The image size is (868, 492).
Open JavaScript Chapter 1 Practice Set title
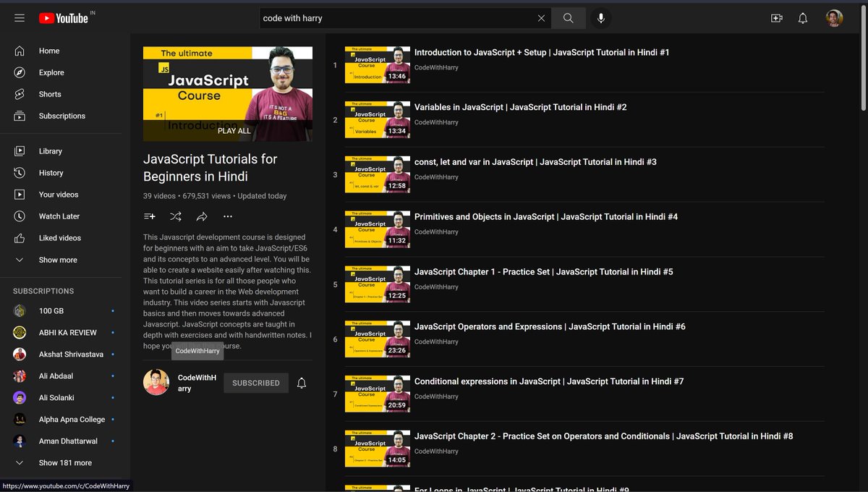coord(544,271)
